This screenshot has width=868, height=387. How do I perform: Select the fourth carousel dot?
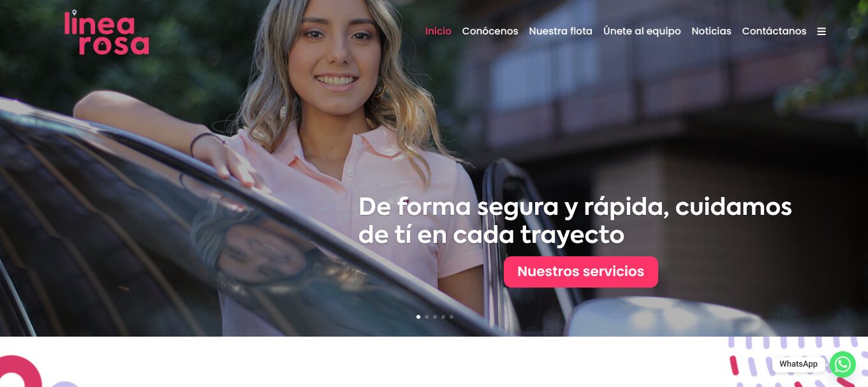point(443,316)
